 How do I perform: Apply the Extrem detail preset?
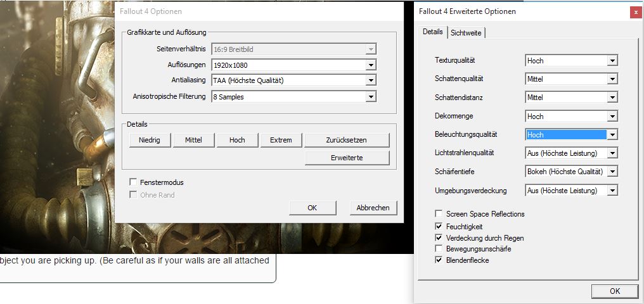[x=281, y=140]
